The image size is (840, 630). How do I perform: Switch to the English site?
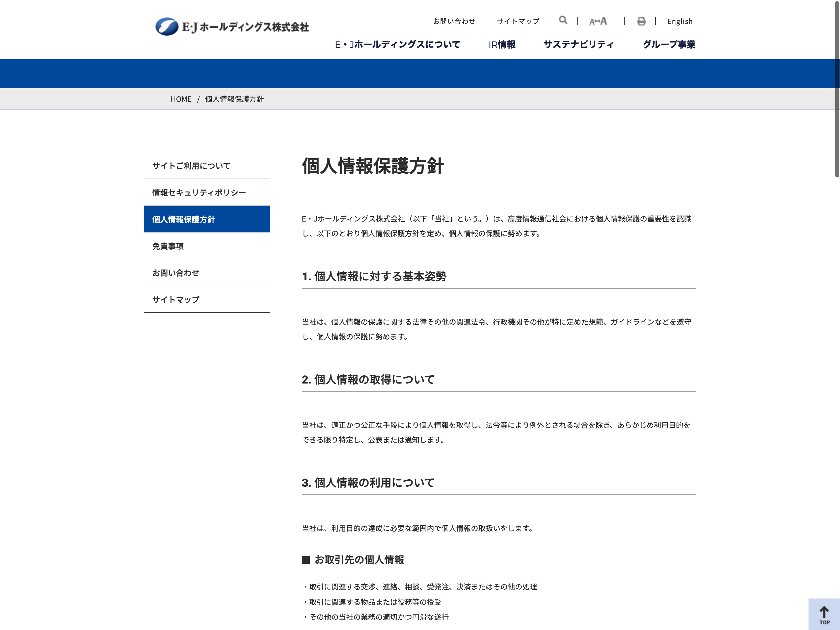click(x=679, y=22)
